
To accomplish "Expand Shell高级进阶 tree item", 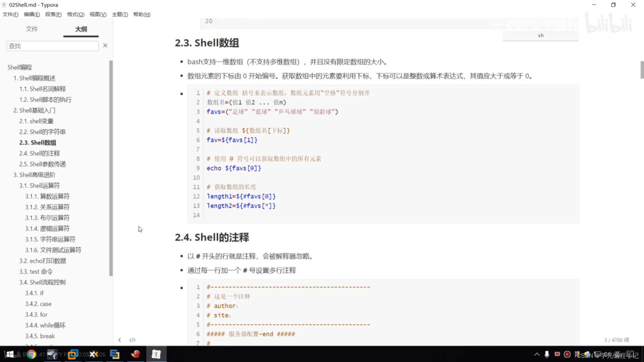I will pos(35,175).
